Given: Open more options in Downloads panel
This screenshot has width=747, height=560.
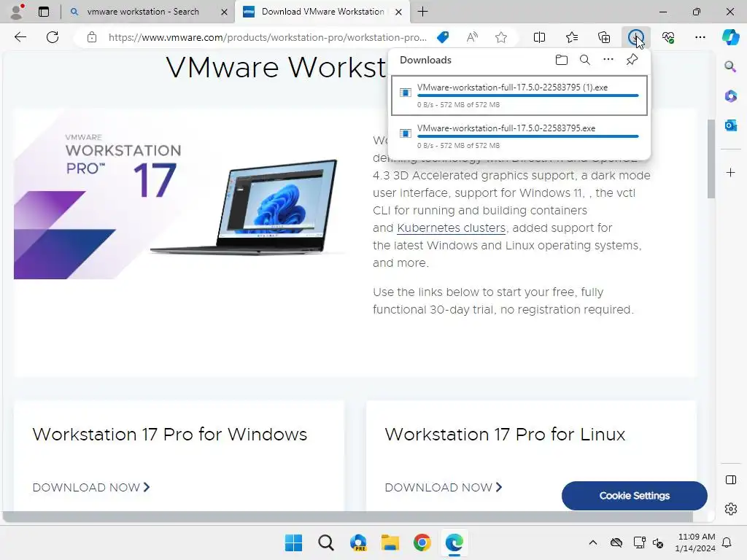Looking at the screenshot, I should click(608, 60).
